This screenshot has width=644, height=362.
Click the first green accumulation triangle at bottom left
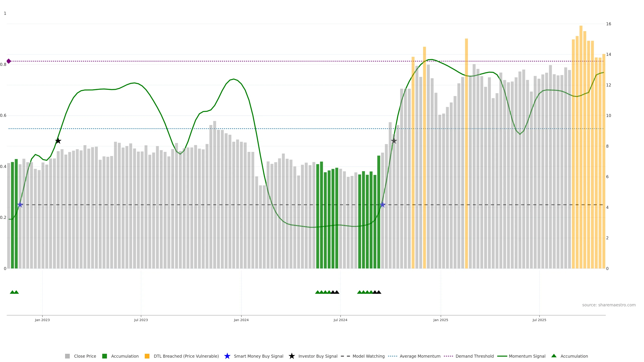(x=12, y=292)
